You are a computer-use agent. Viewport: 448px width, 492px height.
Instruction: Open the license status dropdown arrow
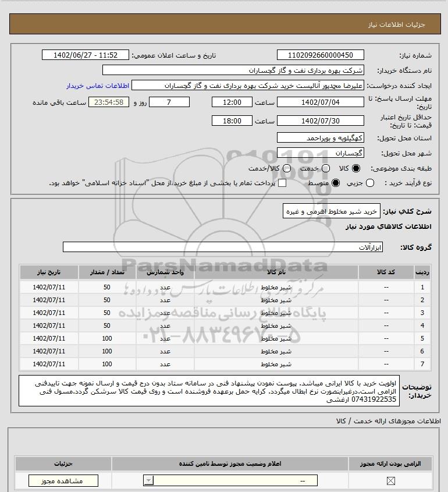tap(148, 480)
